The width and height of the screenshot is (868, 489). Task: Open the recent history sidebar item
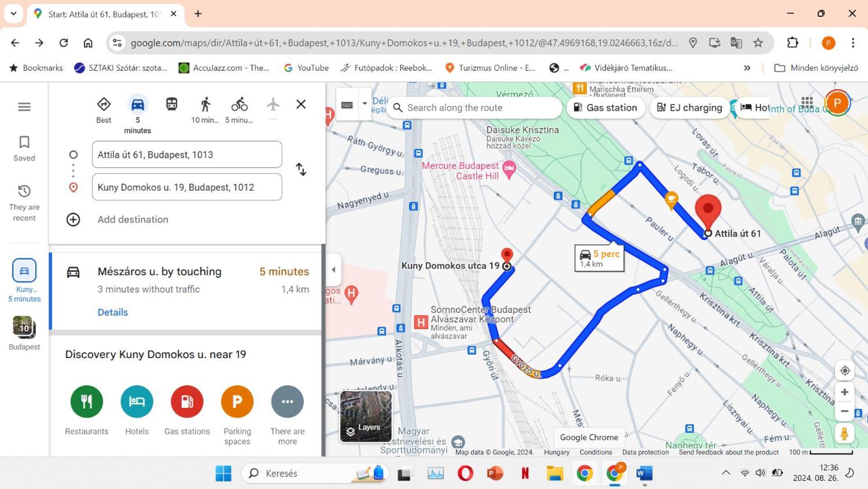24,203
